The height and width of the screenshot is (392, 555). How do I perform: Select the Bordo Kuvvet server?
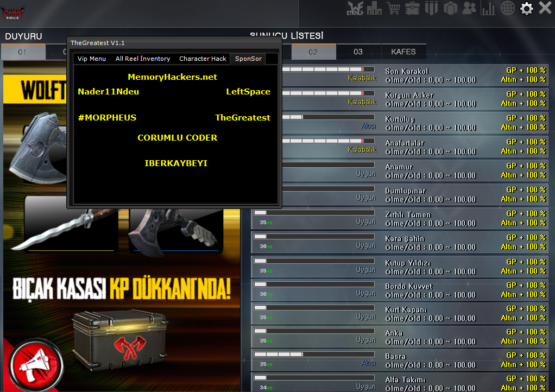(400, 290)
